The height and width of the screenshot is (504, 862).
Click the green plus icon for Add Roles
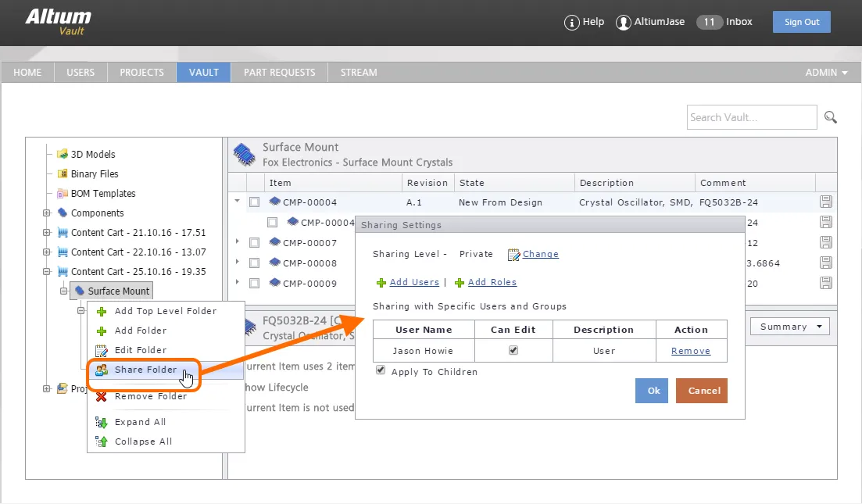pyautogui.click(x=460, y=283)
